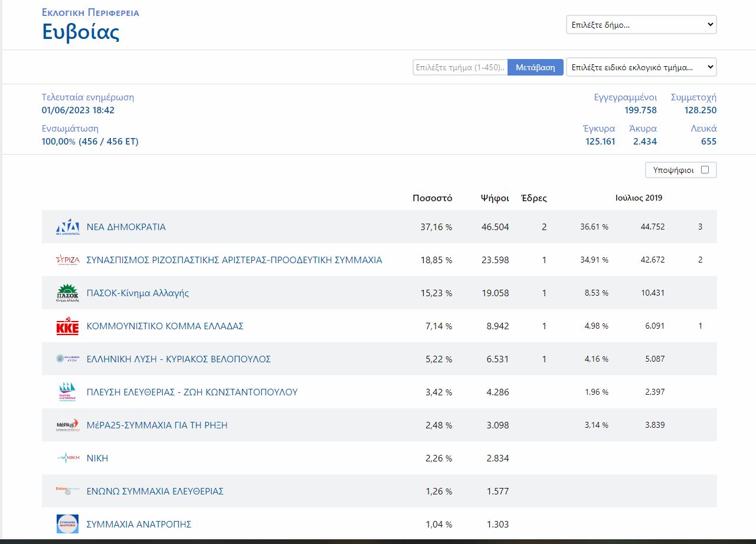Click the Έδρες column header

click(534, 198)
